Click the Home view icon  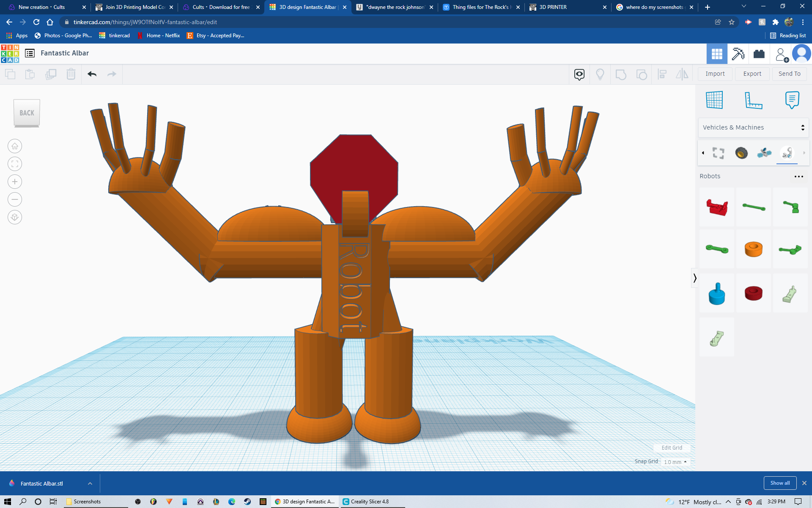point(14,146)
